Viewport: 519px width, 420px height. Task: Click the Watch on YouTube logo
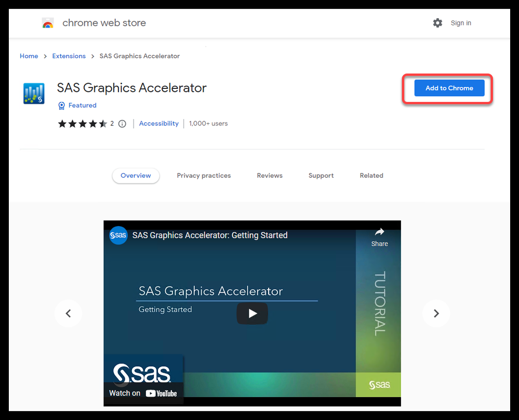161,393
